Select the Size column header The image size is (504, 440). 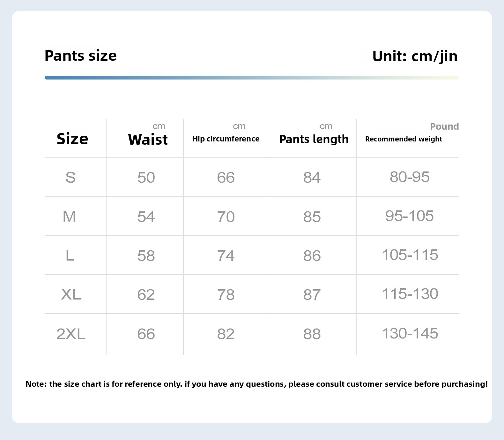(x=72, y=139)
